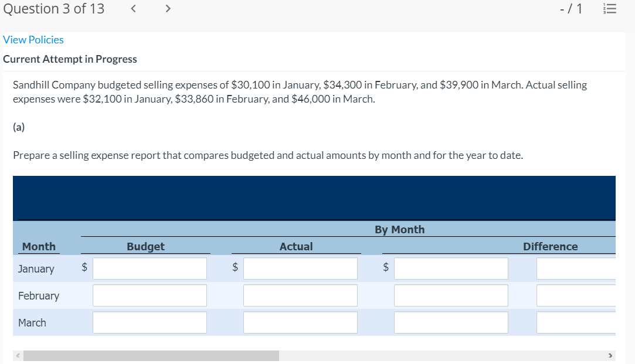Click the "- / 1" score text
Screen dimensions: 635x364
click(x=571, y=9)
